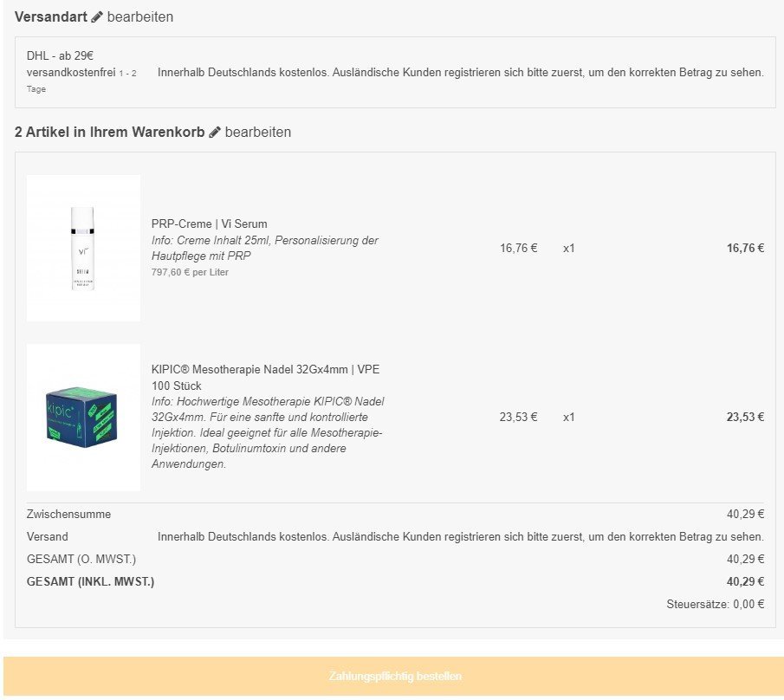784x700 pixels.
Task: Click the x1 quantity of PRP-Creme
Action: 568,248
